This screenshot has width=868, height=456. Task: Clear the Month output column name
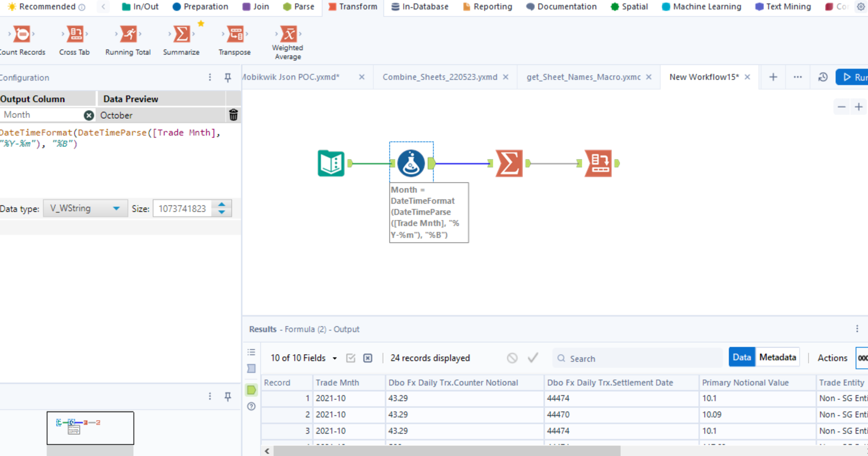[x=89, y=115]
